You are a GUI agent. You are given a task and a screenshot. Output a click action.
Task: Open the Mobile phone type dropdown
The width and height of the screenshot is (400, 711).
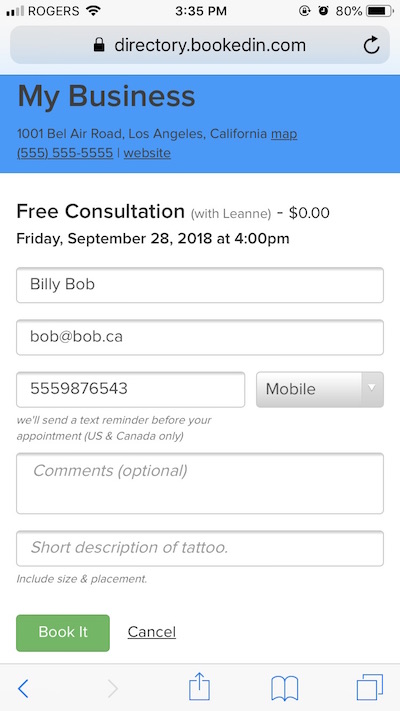[x=320, y=390]
